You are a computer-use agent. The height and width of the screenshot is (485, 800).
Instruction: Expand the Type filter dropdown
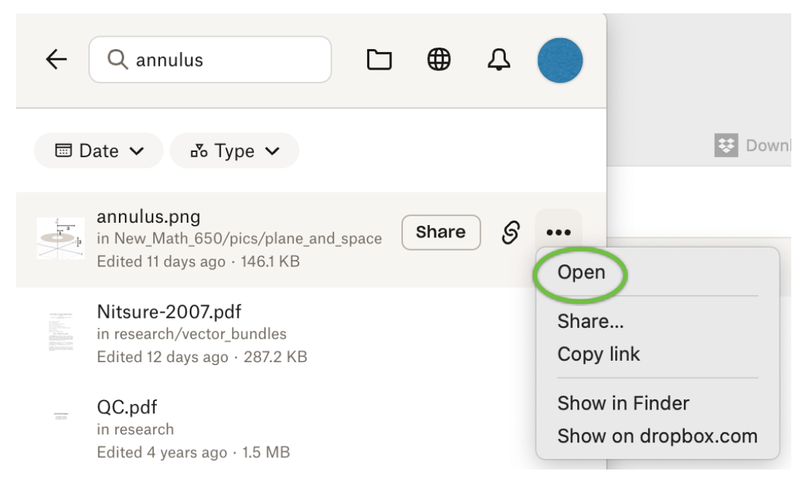coord(234,151)
